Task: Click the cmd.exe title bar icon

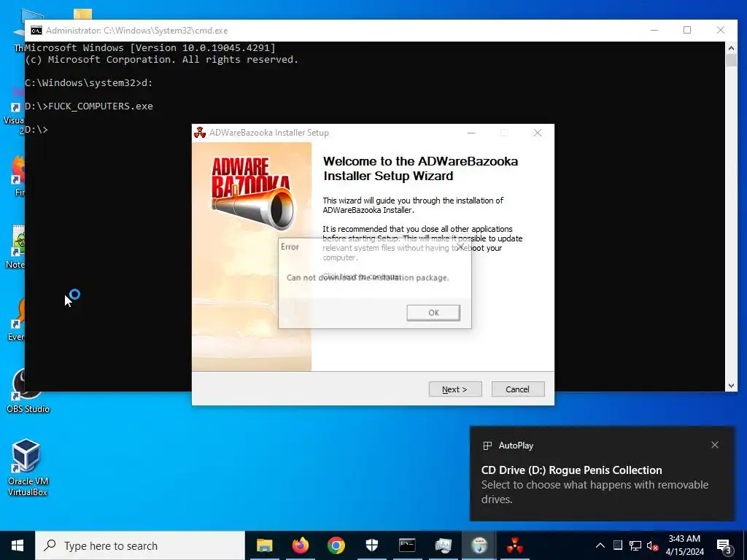Action: (x=36, y=31)
